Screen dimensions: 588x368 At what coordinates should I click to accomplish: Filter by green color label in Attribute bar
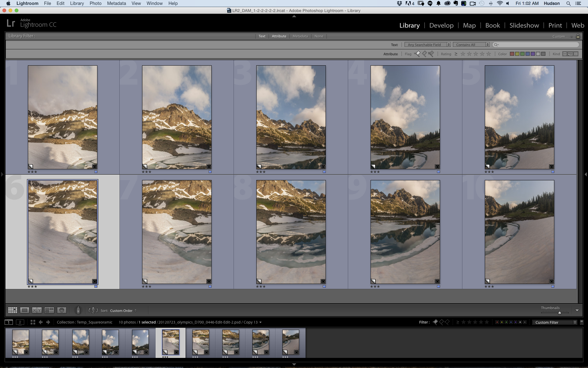[x=522, y=54]
